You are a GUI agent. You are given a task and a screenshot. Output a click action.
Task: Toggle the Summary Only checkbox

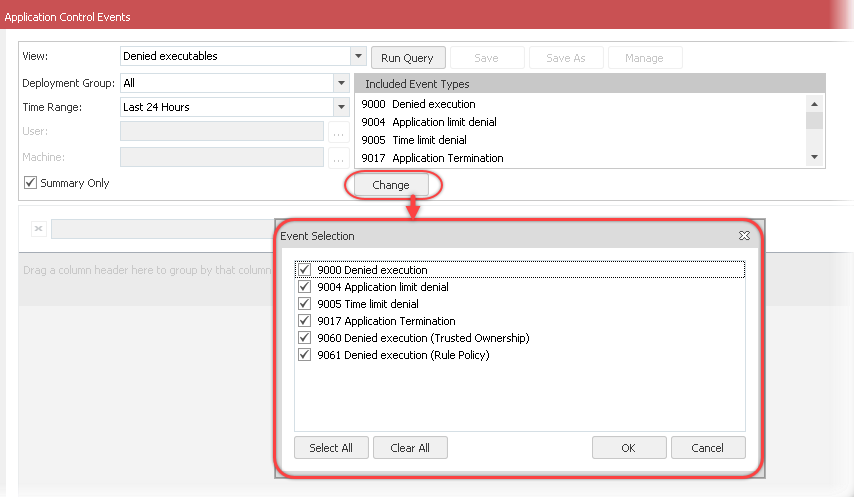pyautogui.click(x=31, y=183)
